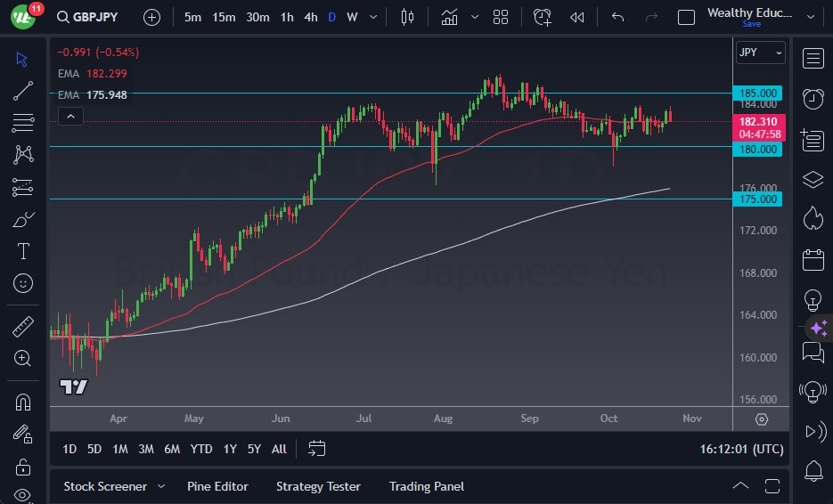Click the 185.000 horizontal line price label
Viewport: 833px width, 504px height.
758,93
